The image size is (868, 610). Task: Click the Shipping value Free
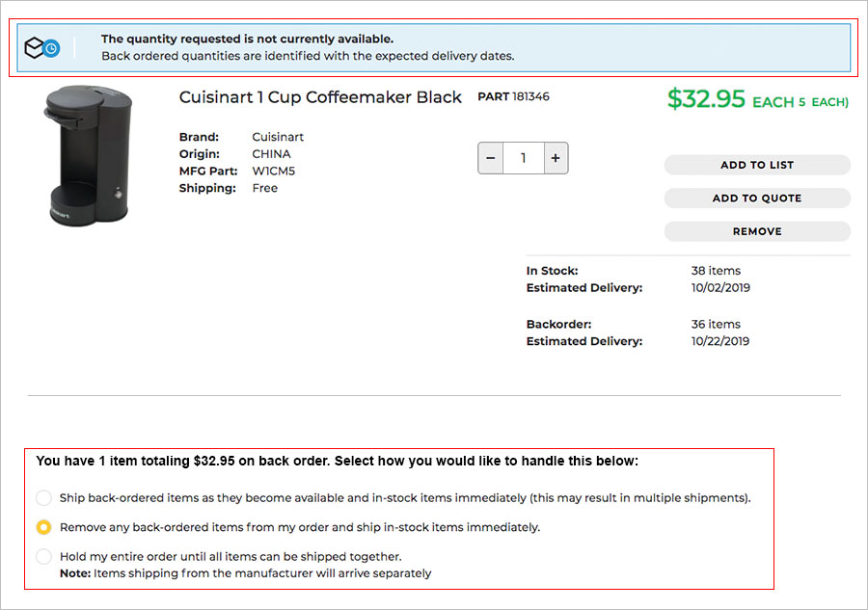coord(264,188)
